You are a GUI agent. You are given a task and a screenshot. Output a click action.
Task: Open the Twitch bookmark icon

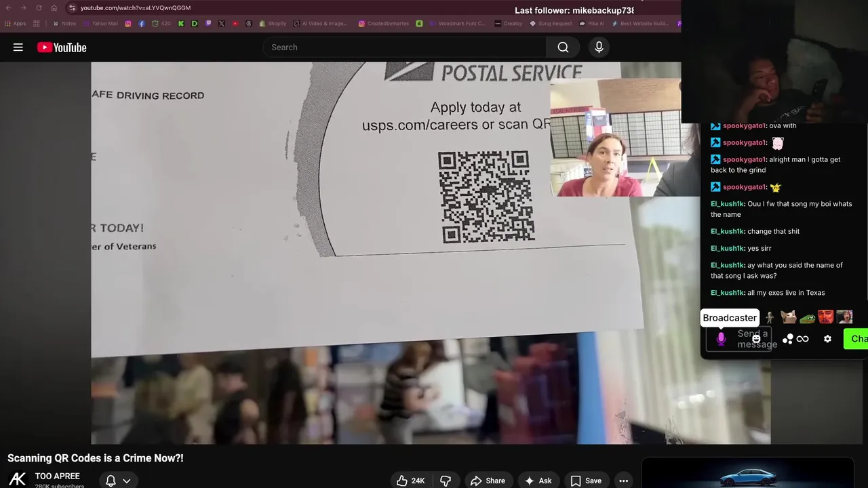coord(208,24)
